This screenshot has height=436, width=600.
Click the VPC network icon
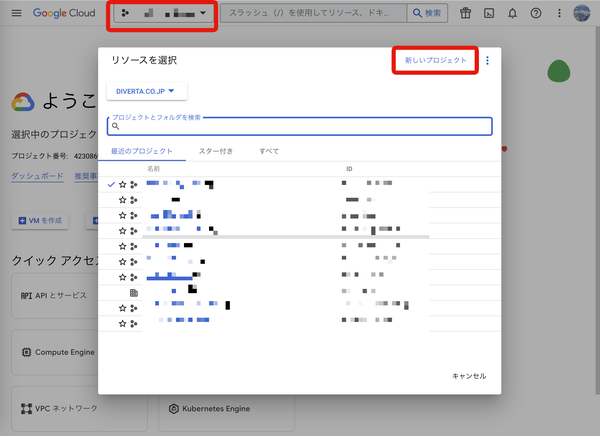(26, 408)
